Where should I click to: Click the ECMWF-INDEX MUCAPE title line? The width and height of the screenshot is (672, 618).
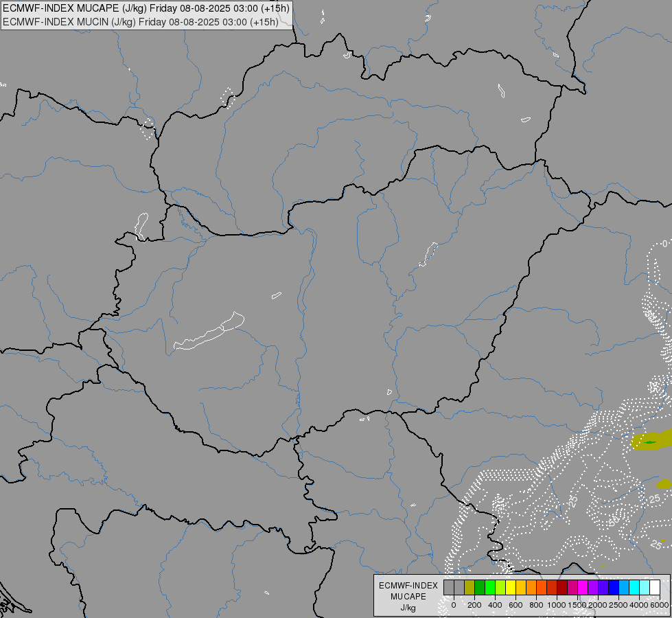146,8
